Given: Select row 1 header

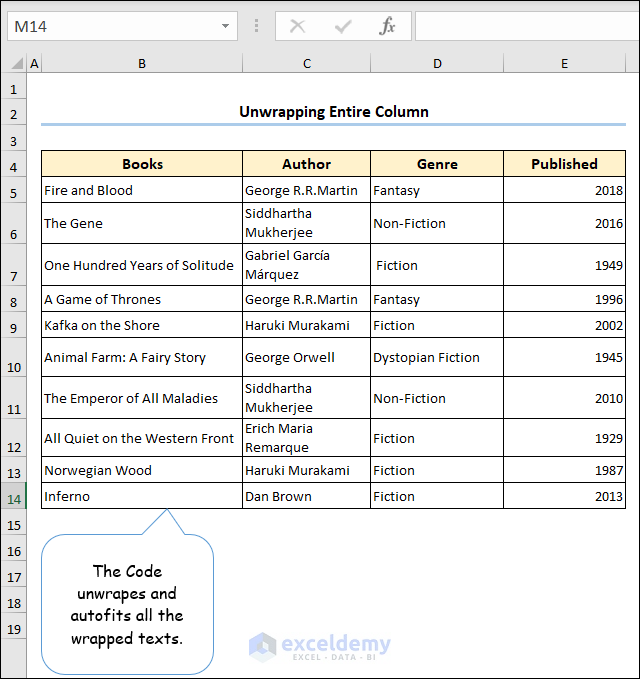Looking at the screenshot, I should (13, 86).
